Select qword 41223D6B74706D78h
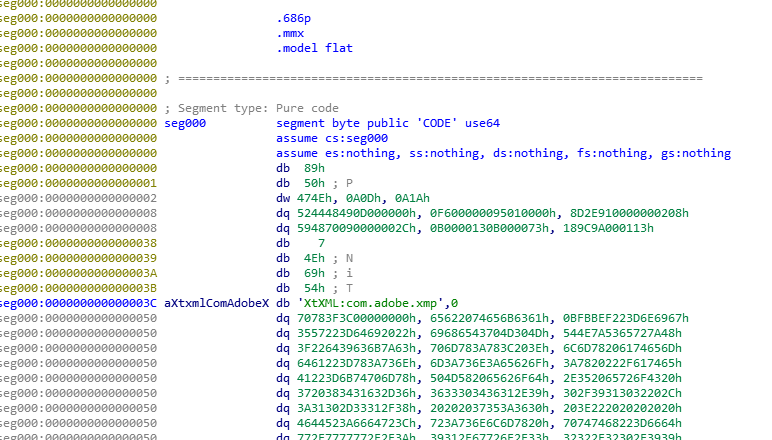This screenshot has width=772, height=440. click(356, 378)
